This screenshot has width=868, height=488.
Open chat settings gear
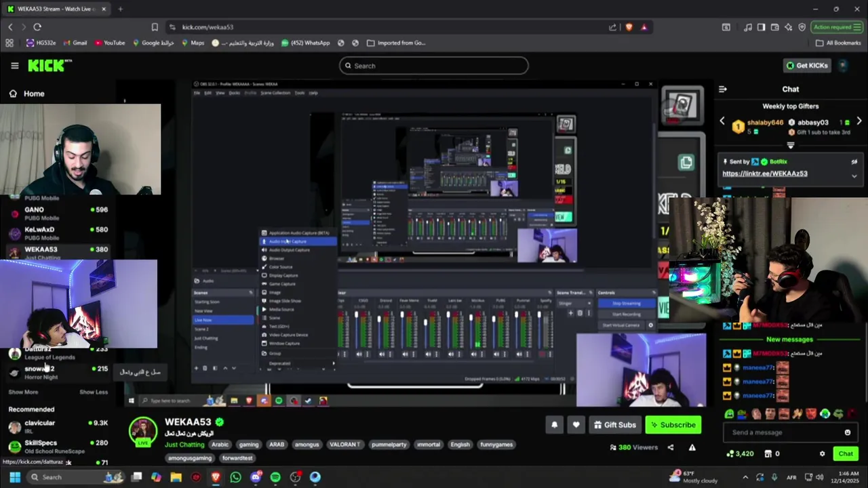(822, 454)
